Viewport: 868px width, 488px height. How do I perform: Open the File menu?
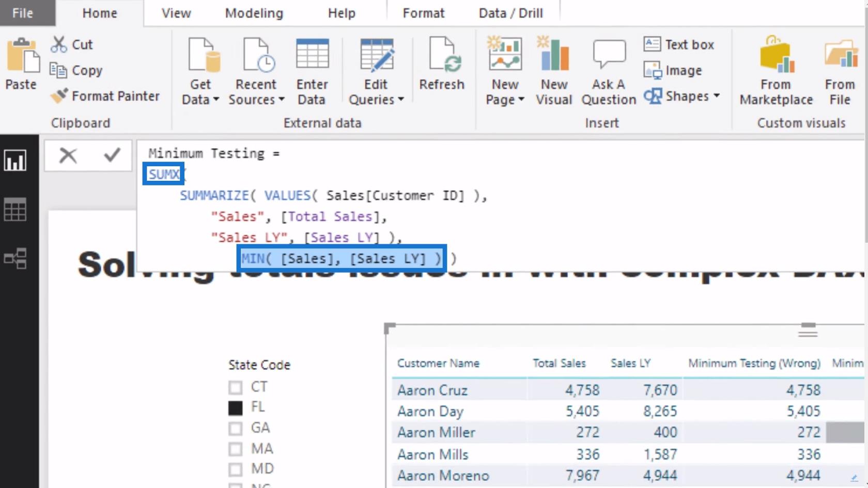pyautogui.click(x=23, y=13)
